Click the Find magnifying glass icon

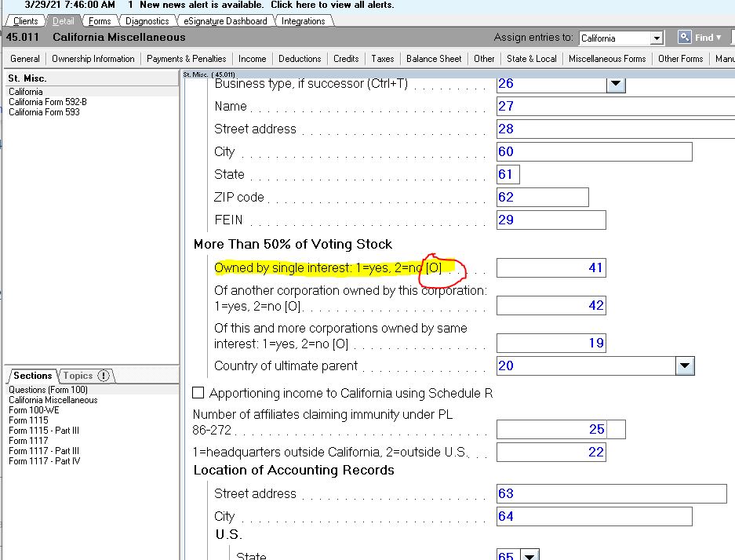coord(684,36)
